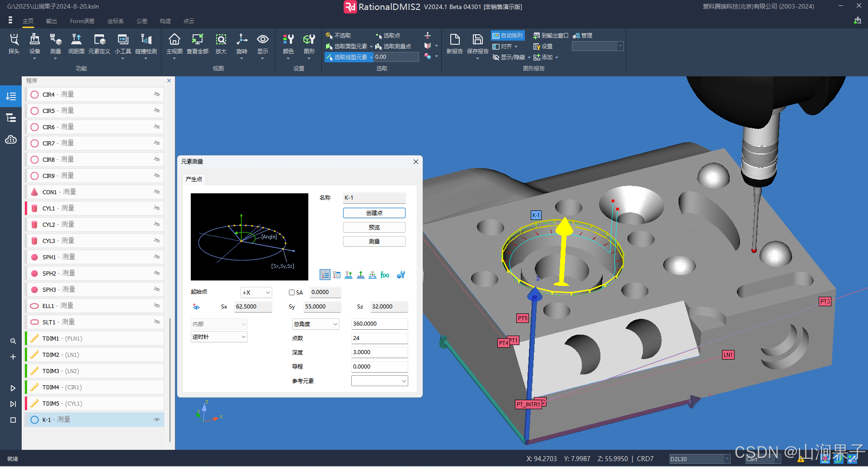Tick the SA checkbox
868x467 pixels.
pos(292,292)
